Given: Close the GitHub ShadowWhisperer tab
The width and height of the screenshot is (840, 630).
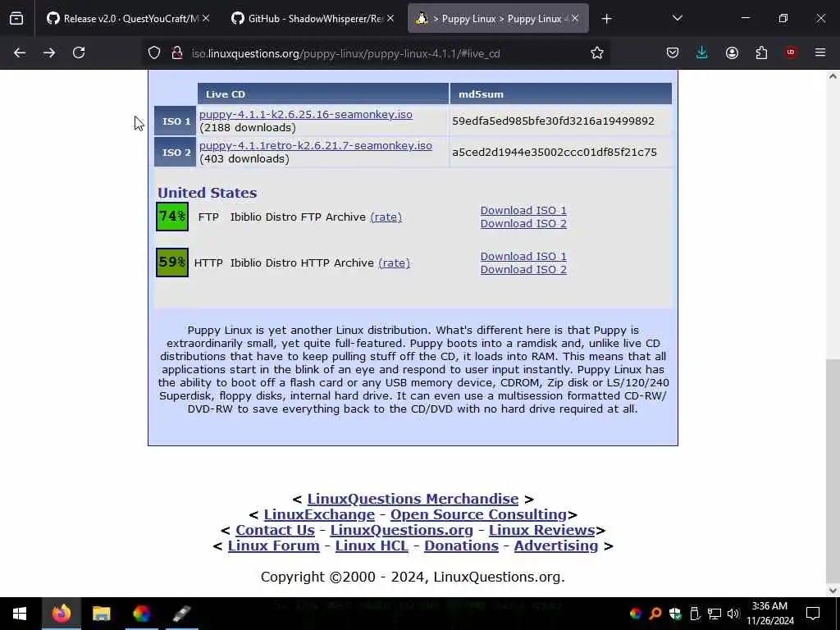Looking at the screenshot, I should (x=390, y=19).
